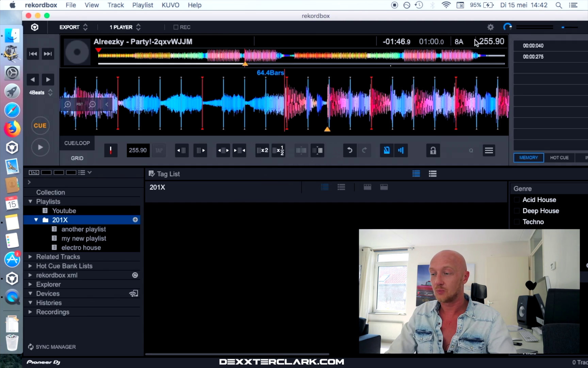This screenshot has height=368, width=588.
Task: Switch to the HOT CUE tab
Action: tap(559, 158)
